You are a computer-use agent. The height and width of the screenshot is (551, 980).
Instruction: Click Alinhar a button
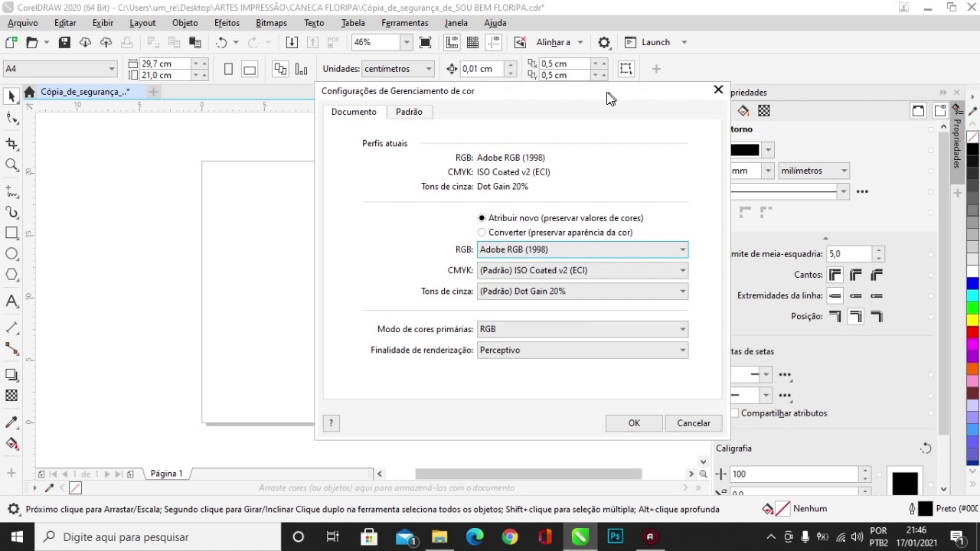(553, 42)
